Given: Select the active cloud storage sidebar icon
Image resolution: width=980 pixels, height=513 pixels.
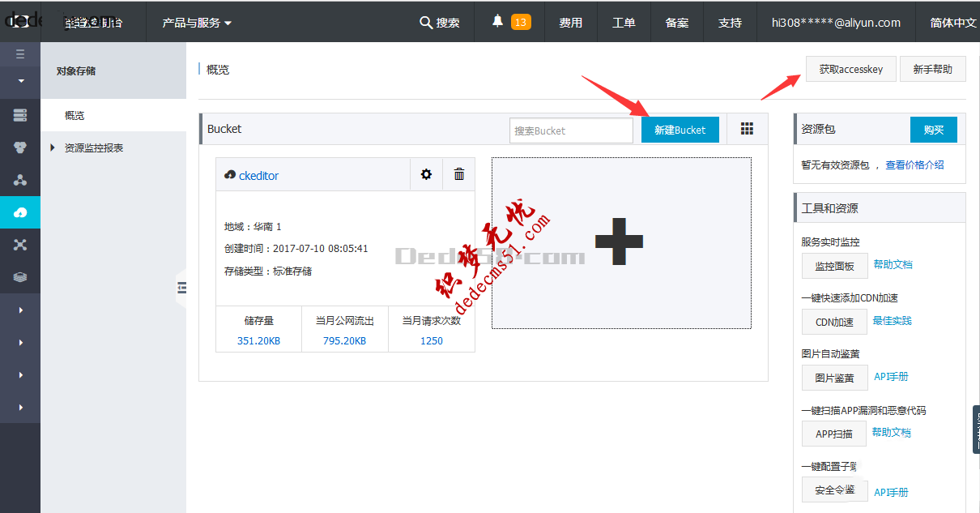Looking at the screenshot, I should pos(20,212).
